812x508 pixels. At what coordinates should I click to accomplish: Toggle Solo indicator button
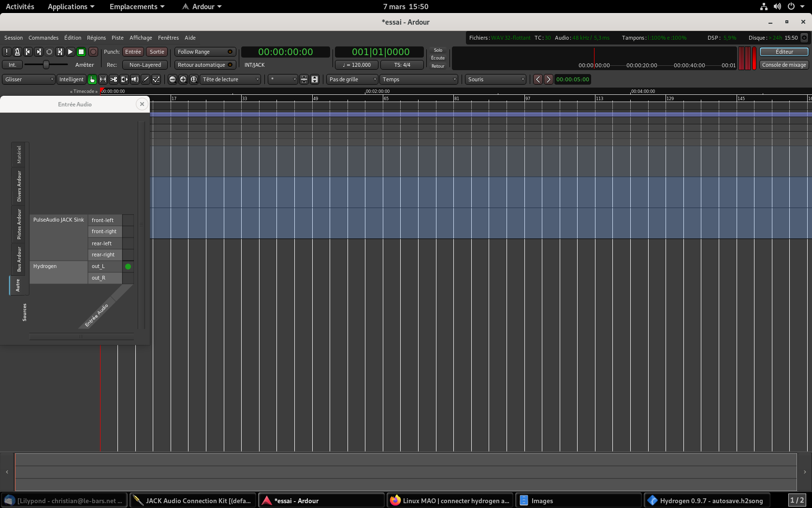point(438,50)
